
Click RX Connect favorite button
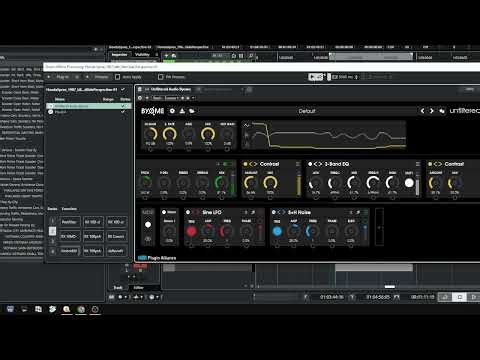[116, 237]
